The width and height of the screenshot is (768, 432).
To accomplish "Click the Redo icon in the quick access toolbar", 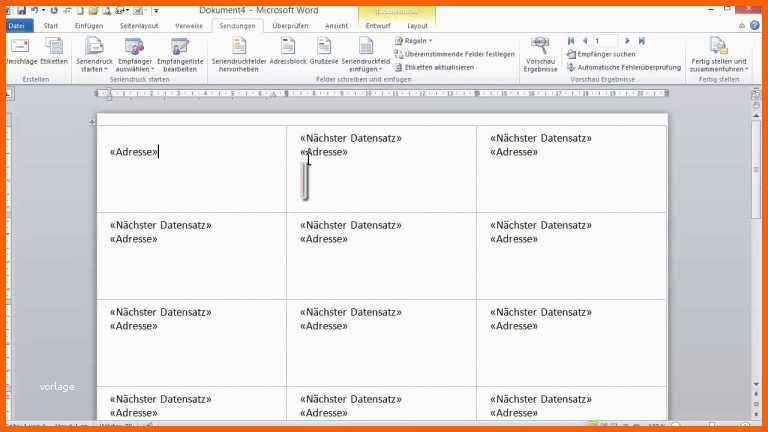I will tap(54, 10).
